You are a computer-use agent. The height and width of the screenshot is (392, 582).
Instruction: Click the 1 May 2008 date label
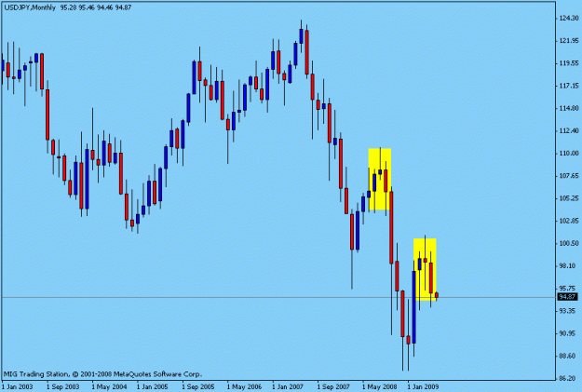point(379,386)
